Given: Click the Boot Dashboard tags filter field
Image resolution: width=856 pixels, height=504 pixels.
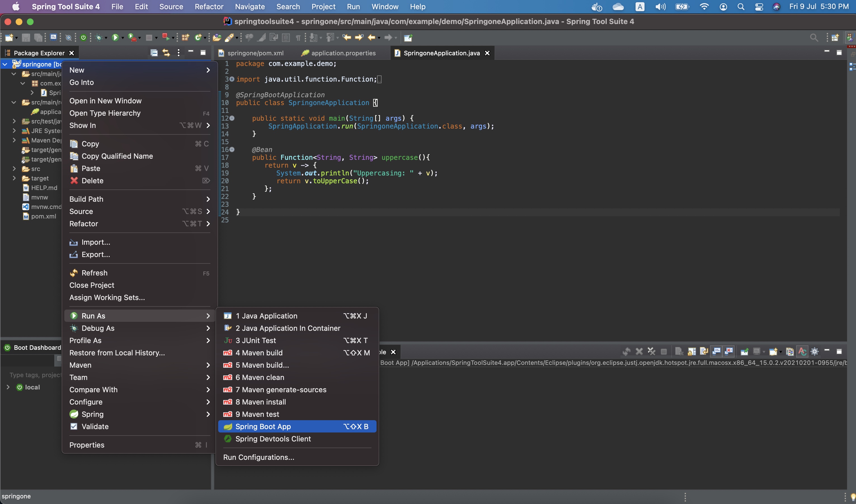Looking at the screenshot, I should click(34, 375).
